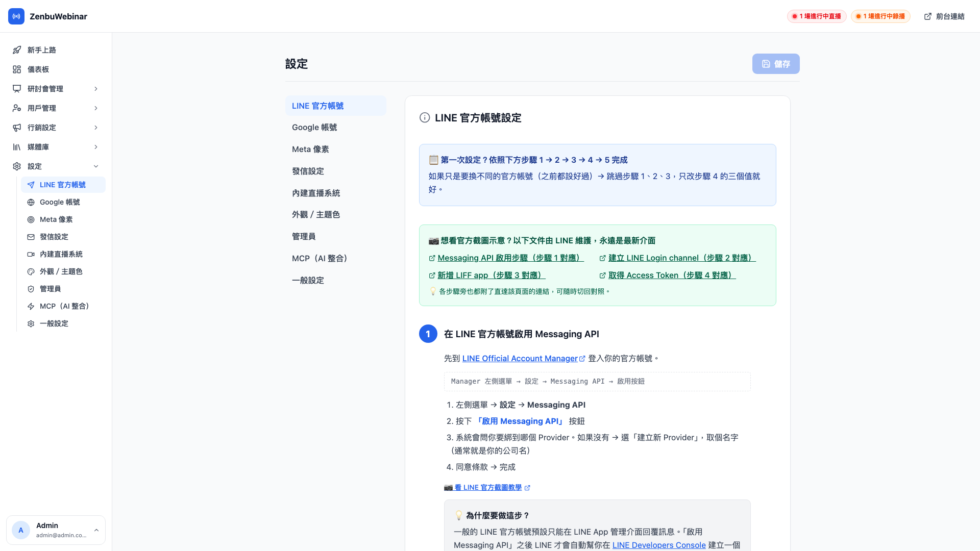This screenshot has width=980, height=551.
Task: Click the gear icon beside 設定 in sidebar
Action: click(x=17, y=166)
